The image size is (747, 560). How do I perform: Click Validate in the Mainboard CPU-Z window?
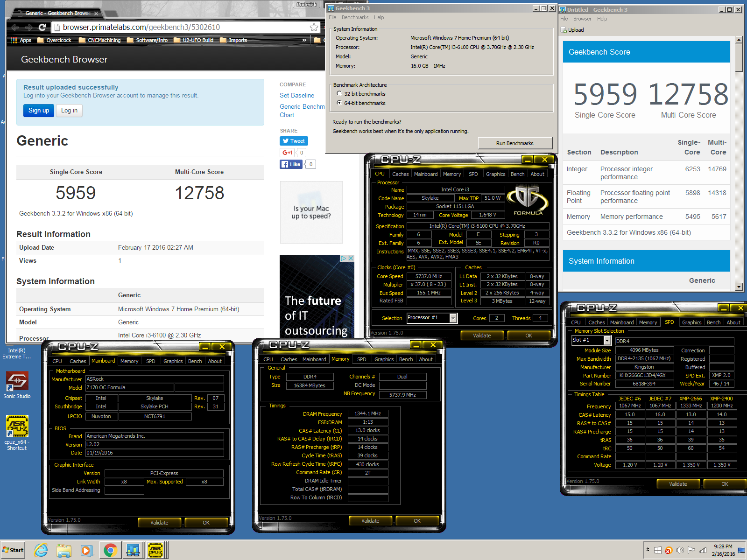tap(159, 523)
